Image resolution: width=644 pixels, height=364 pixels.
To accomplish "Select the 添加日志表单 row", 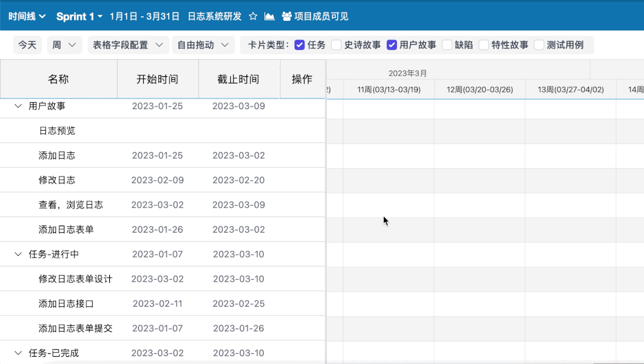I will click(x=163, y=229).
